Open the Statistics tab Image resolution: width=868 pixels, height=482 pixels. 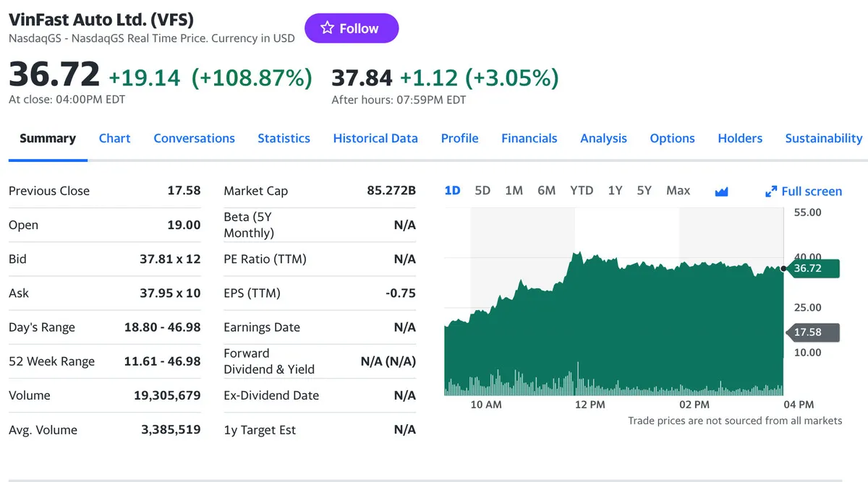click(x=284, y=138)
